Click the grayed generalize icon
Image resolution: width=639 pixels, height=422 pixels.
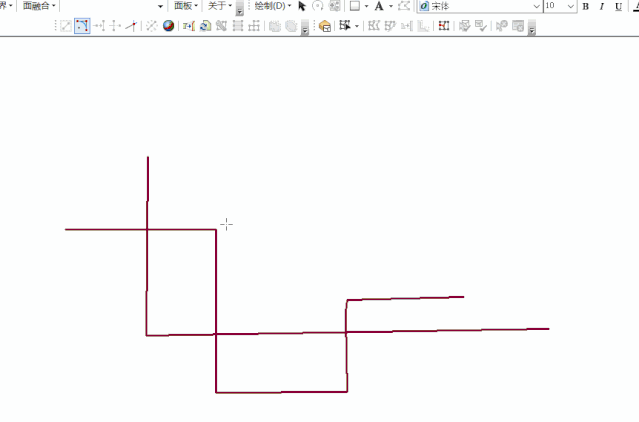[275, 26]
